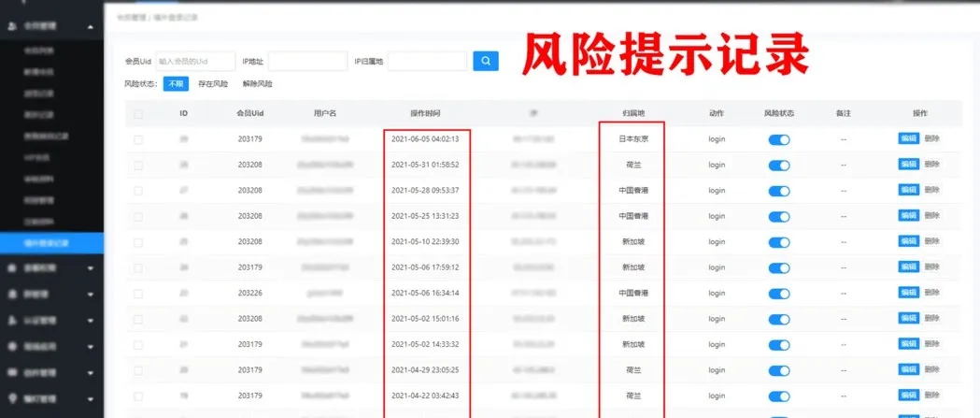This screenshot has height=418, width=980.
Task: Click the 归属地 column header
Action: point(633,114)
